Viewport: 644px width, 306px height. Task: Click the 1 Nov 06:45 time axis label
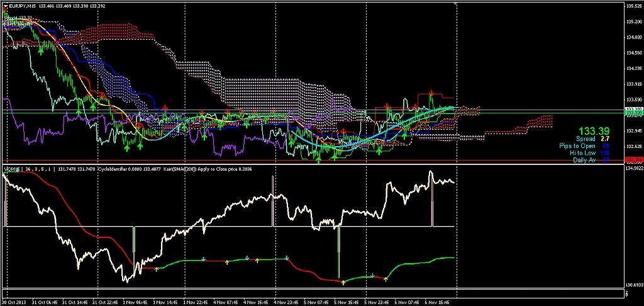coord(135,302)
